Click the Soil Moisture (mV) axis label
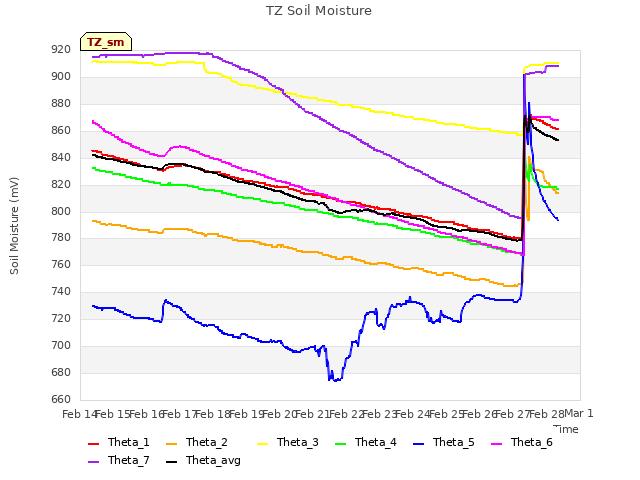 (x=14, y=226)
